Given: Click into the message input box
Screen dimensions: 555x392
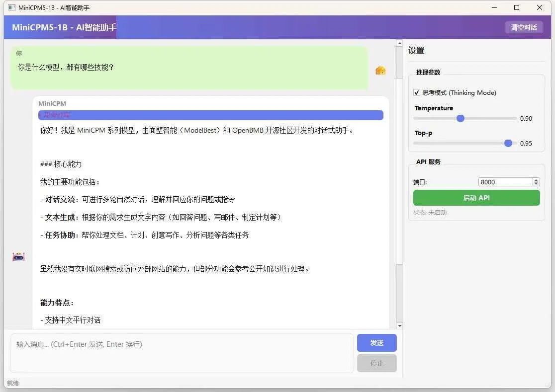Looking at the screenshot, I should [x=182, y=353].
